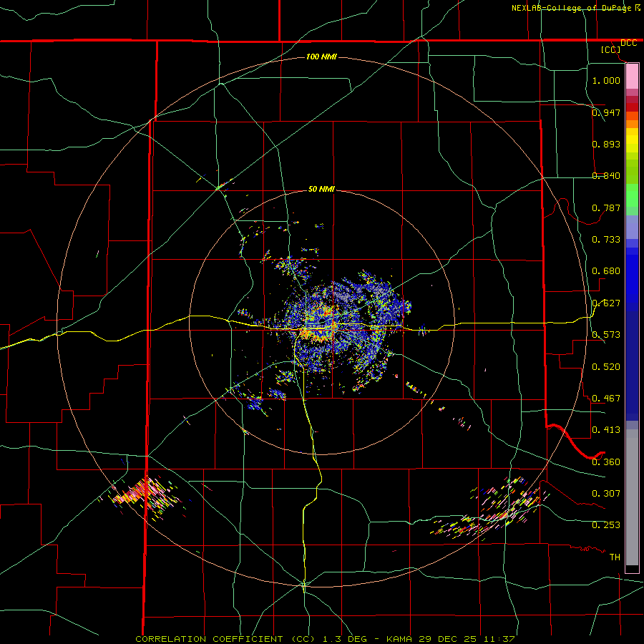Select the 0.467 scale value
The width and height of the screenshot is (644, 644).
click(606, 399)
